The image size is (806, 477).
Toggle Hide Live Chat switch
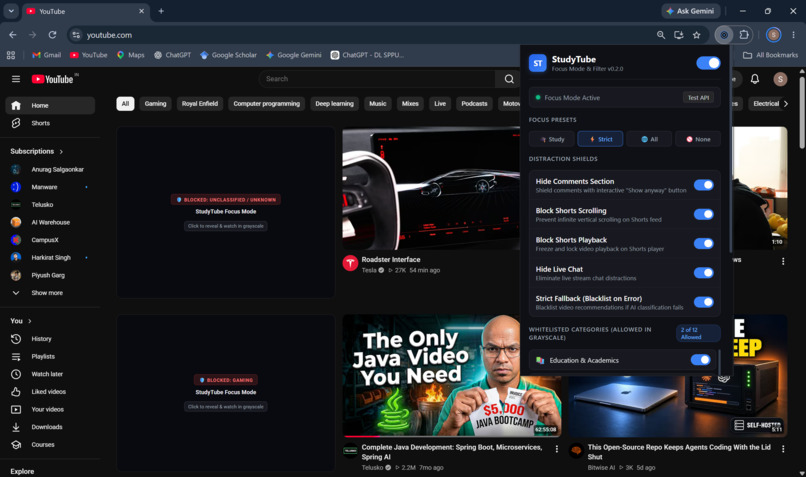[704, 273]
